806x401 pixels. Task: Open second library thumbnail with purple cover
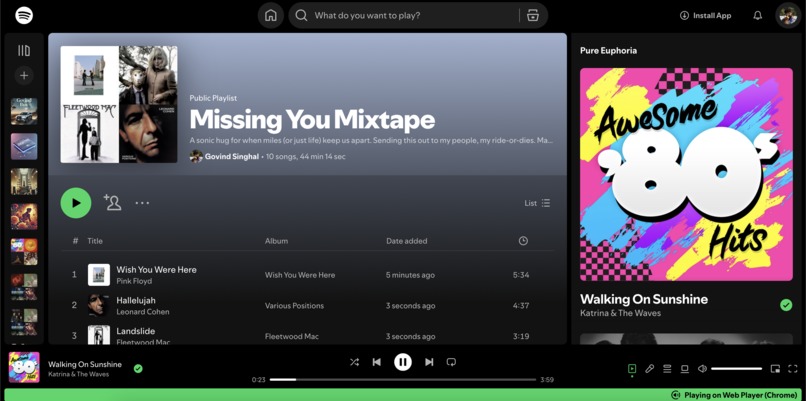click(x=24, y=147)
